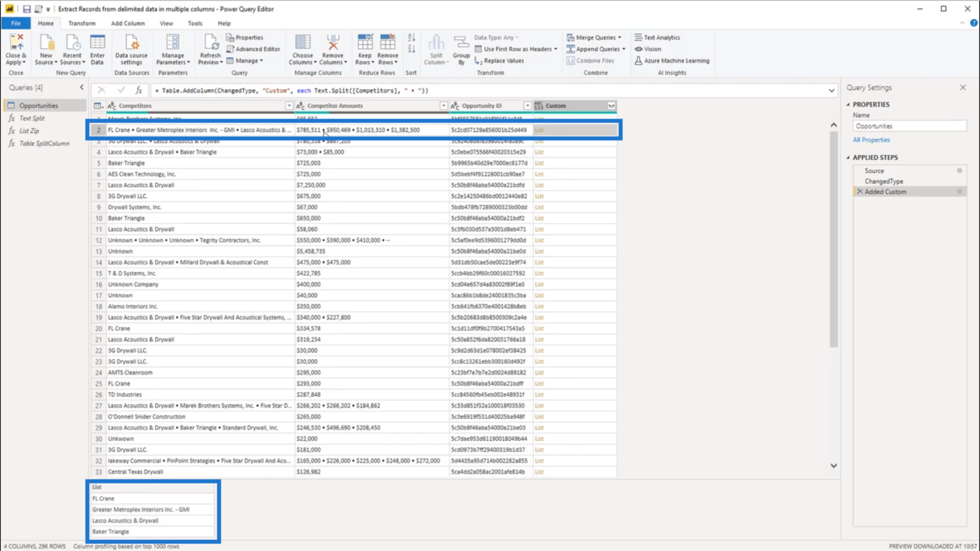Delete the Added Custom step
The image size is (980, 551).
tap(859, 192)
